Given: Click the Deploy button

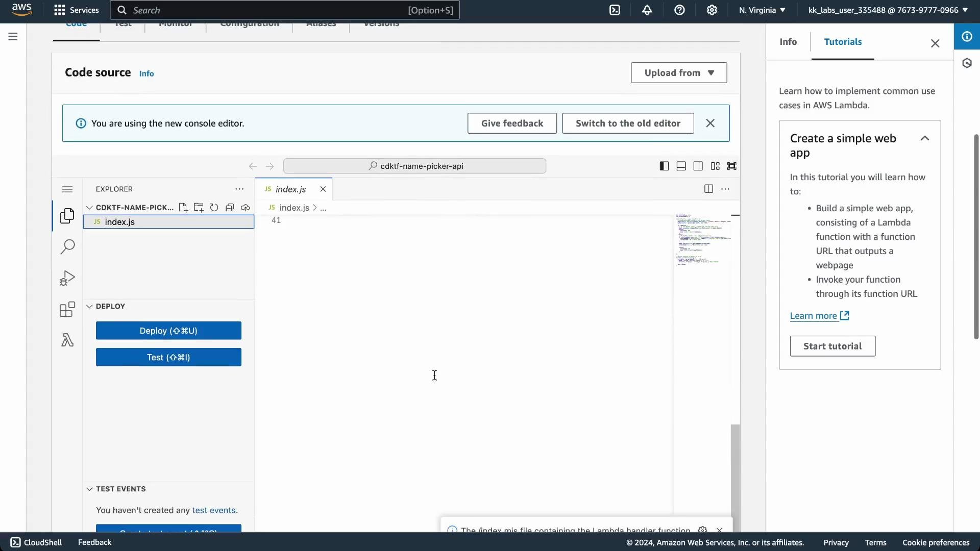Looking at the screenshot, I should tap(168, 331).
